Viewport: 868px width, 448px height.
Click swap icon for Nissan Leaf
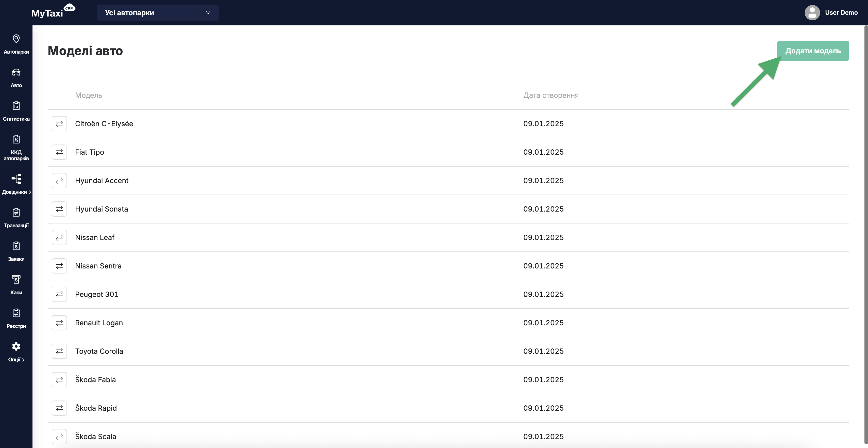pyautogui.click(x=59, y=237)
